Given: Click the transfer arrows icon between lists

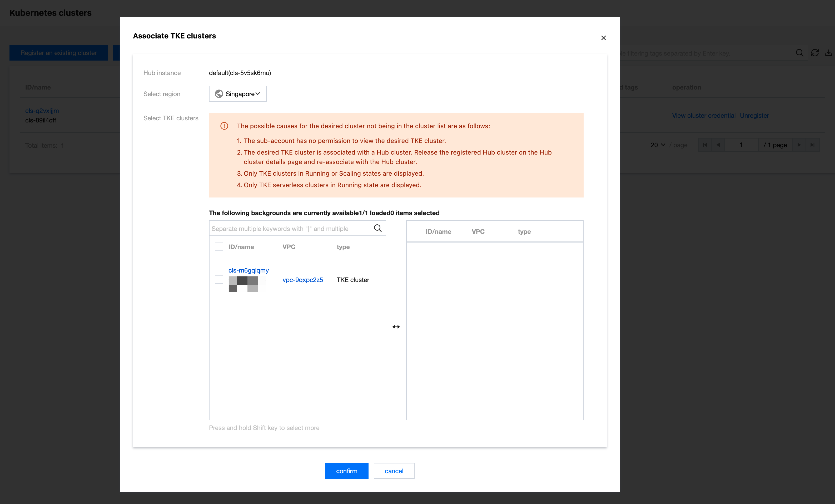Looking at the screenshot, I should (396, 327).
